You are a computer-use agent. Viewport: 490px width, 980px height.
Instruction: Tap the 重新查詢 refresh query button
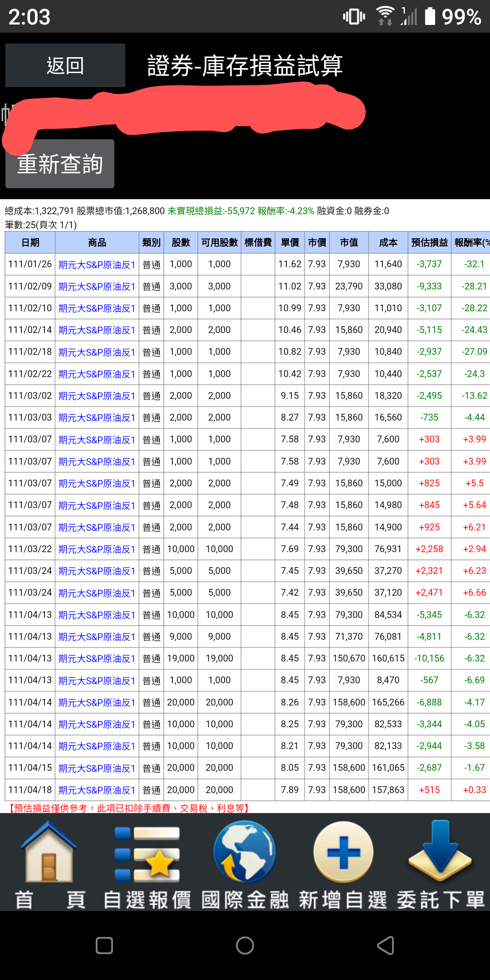coord(60,164)
